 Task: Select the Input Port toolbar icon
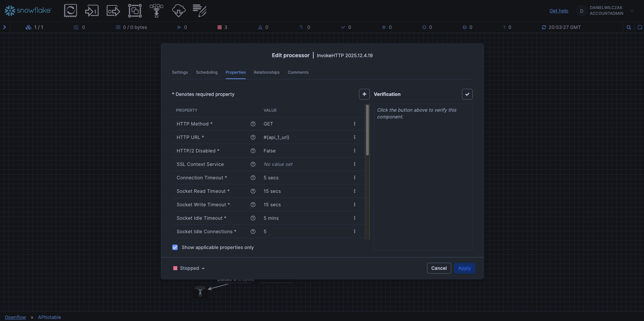point(92,11)
